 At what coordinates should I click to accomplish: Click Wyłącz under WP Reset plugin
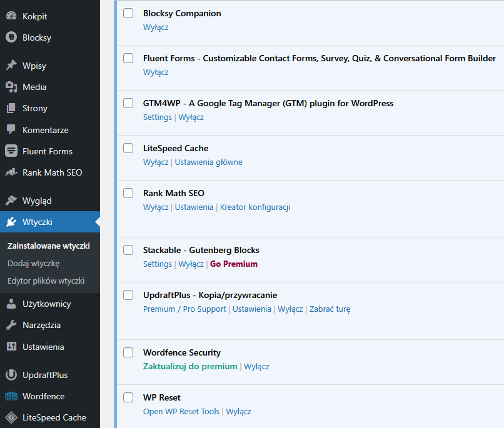point(238,411)
